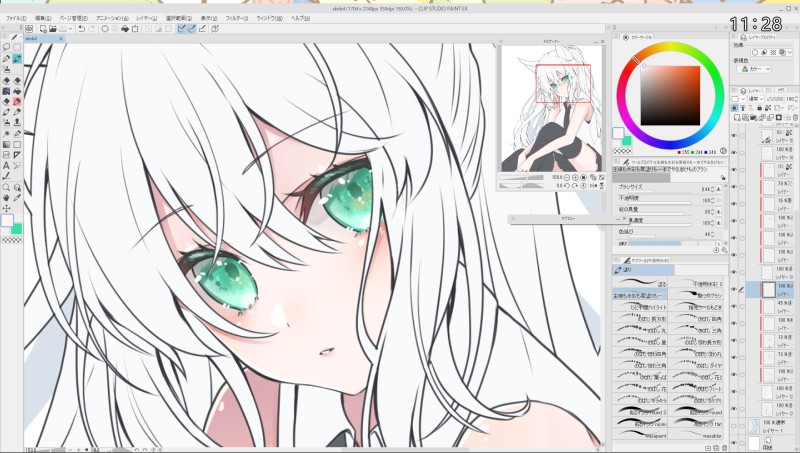800x453 pixels.
Task: Select the 指先ツールもどき brush
Action: click(x=696, y=307)
